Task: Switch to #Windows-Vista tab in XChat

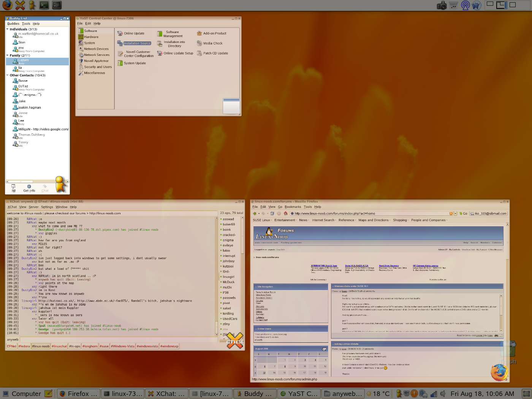Action: coord(122,346)
